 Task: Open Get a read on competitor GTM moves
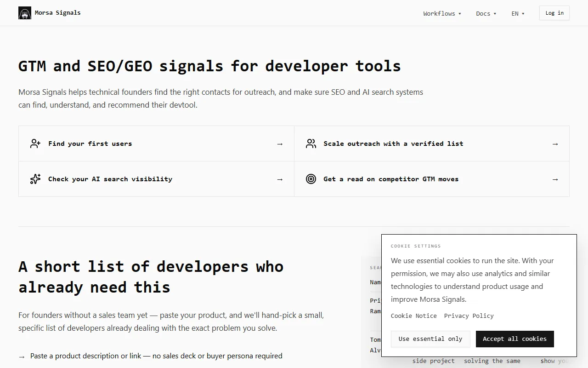point(432,179)
